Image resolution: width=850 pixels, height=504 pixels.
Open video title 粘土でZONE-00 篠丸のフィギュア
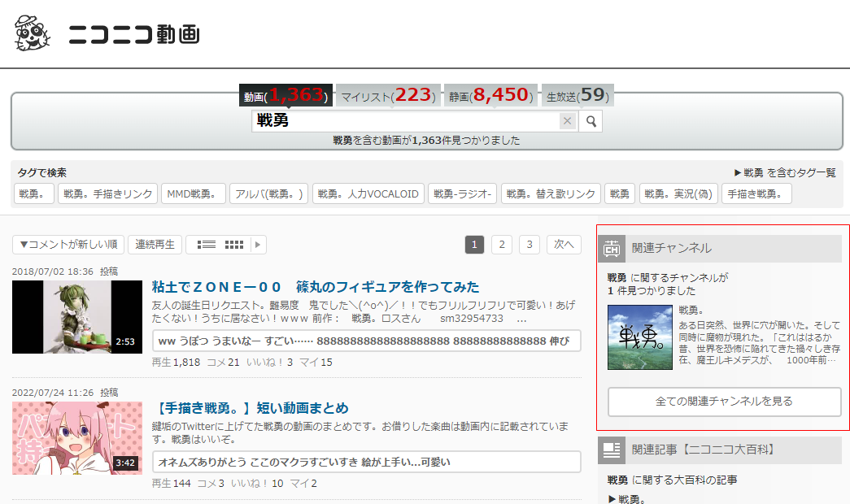[x=316, y=287]
